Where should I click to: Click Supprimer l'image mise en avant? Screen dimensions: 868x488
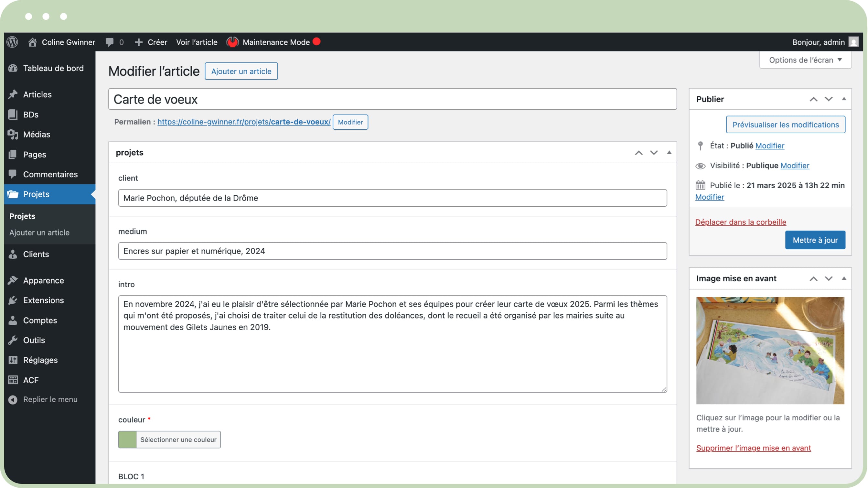754,448
